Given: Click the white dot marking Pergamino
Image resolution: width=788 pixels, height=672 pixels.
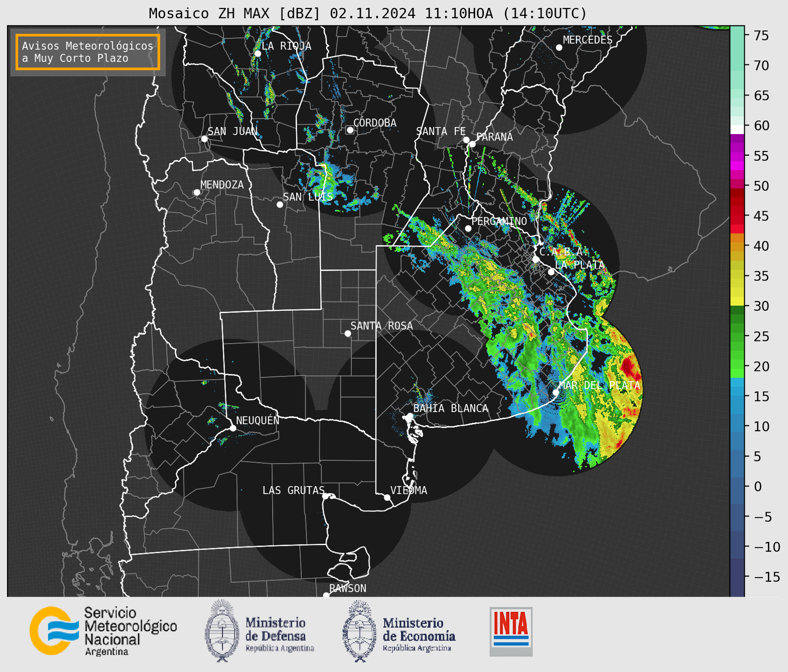Looking at the screenshot, I should [468, 229].
